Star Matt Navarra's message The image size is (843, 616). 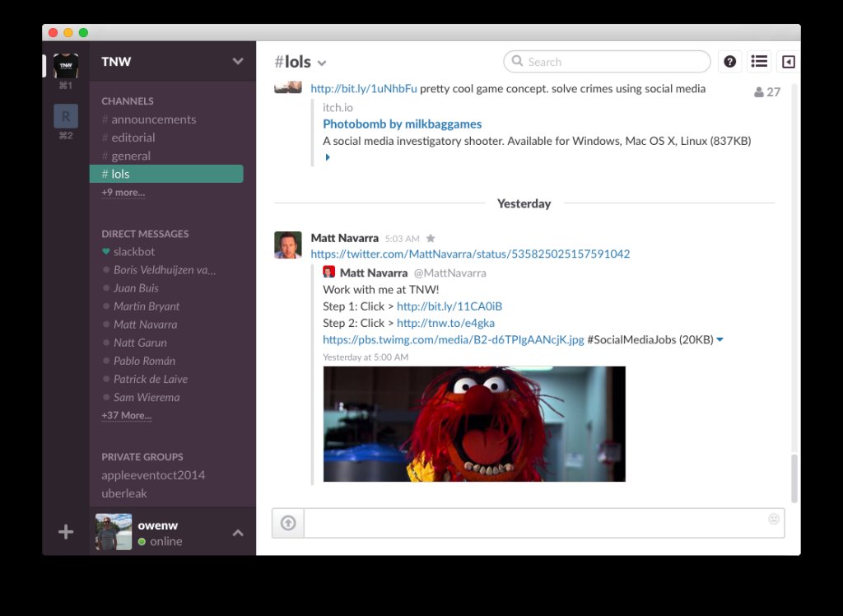pyautogui.click(x=431, y=239)
